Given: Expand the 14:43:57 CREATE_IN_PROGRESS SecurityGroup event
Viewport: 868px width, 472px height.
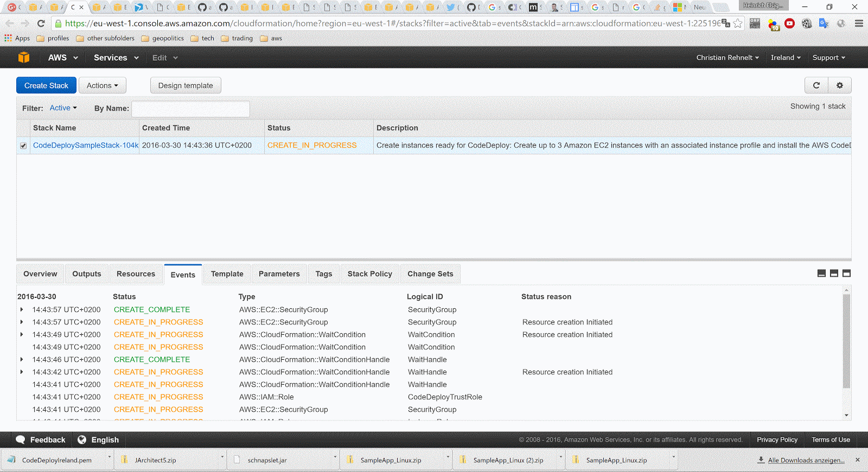Looking at the screenshot, I should 22,322.
